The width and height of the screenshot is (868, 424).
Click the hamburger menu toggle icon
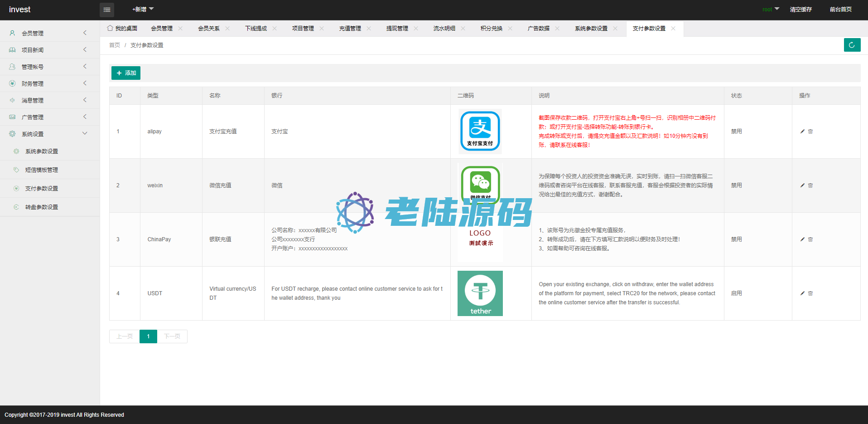pyautogui.click(x=107, y=10)
